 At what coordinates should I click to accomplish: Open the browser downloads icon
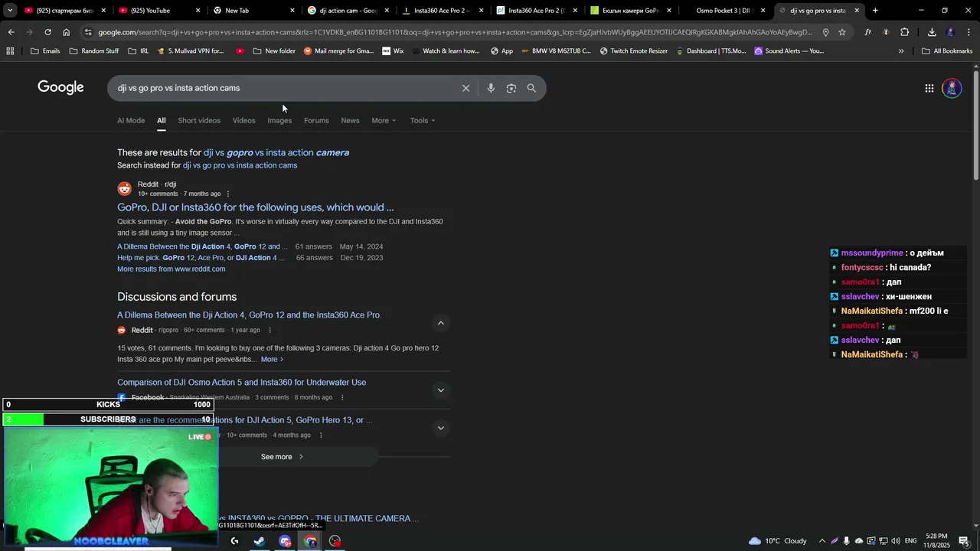[932, 32]
